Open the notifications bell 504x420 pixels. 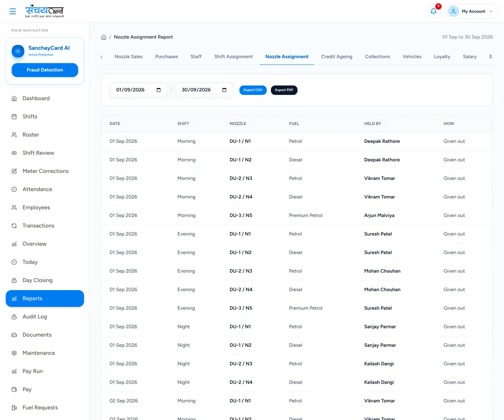[433, 11]
